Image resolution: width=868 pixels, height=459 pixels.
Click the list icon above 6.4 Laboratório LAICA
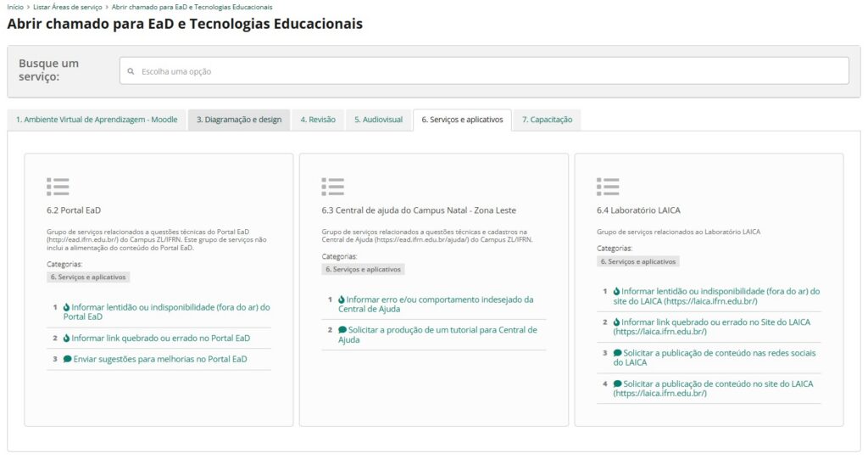pyautogui.click(x=607, y=187)
